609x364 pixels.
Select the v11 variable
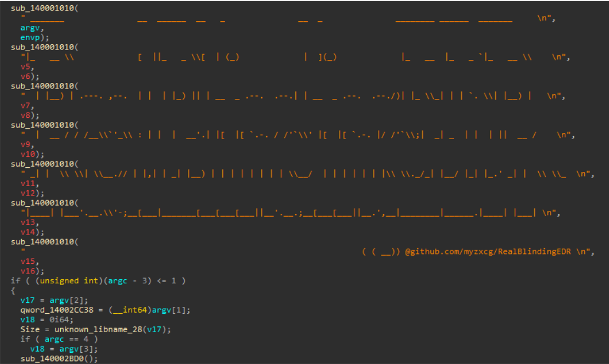click(x=28, y=183)
